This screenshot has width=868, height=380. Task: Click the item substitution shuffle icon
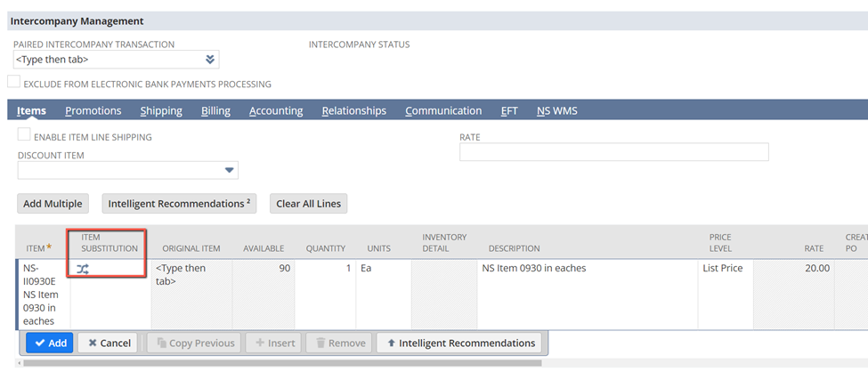click(x=83, y=269)
